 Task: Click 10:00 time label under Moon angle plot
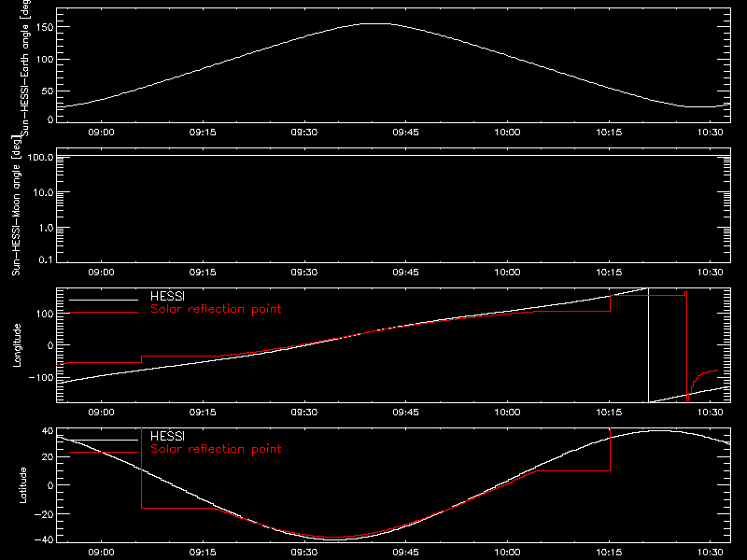click(507, 273)
